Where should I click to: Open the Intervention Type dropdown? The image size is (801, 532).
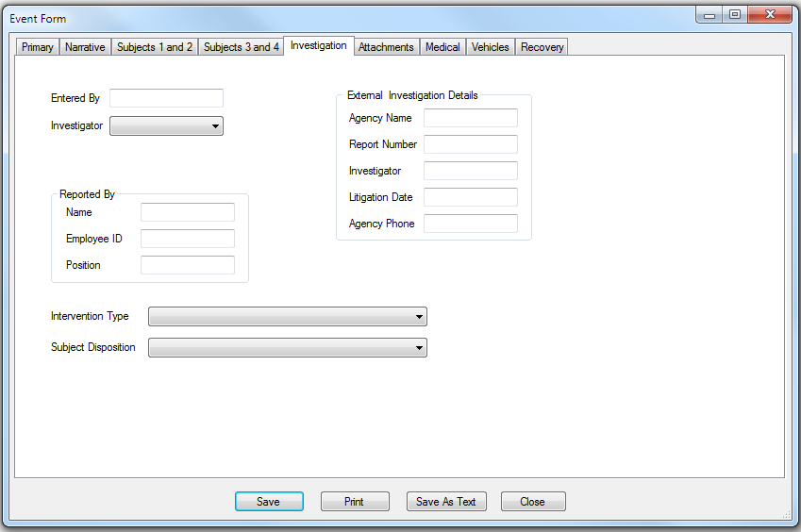click(x=288, y=317)
